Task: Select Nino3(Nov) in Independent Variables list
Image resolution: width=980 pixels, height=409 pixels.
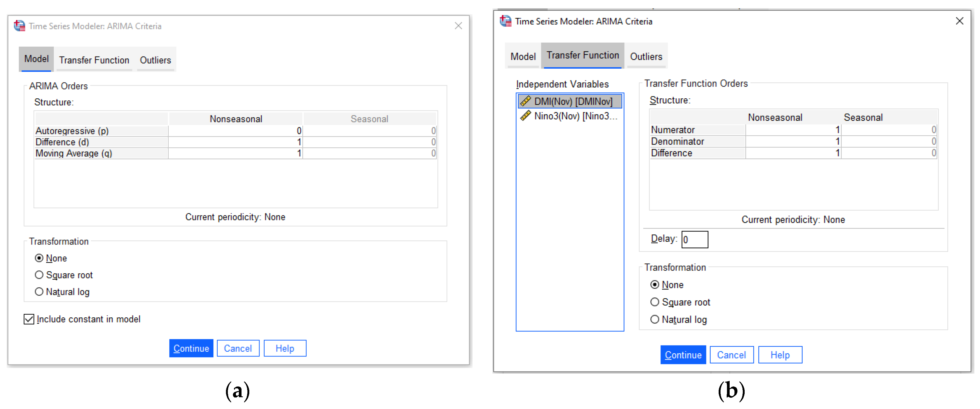Action: click(x=575, y=116)
